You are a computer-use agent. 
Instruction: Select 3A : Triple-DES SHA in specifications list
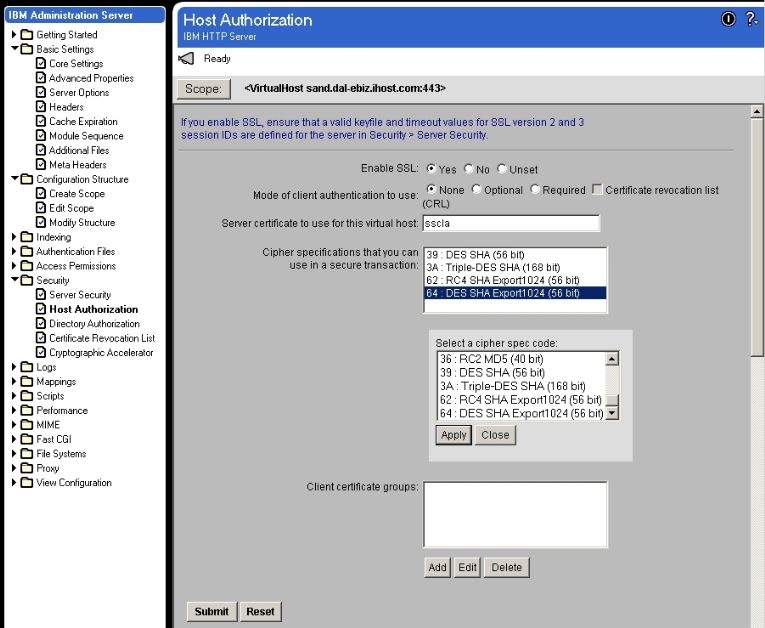tap(515, 267)
